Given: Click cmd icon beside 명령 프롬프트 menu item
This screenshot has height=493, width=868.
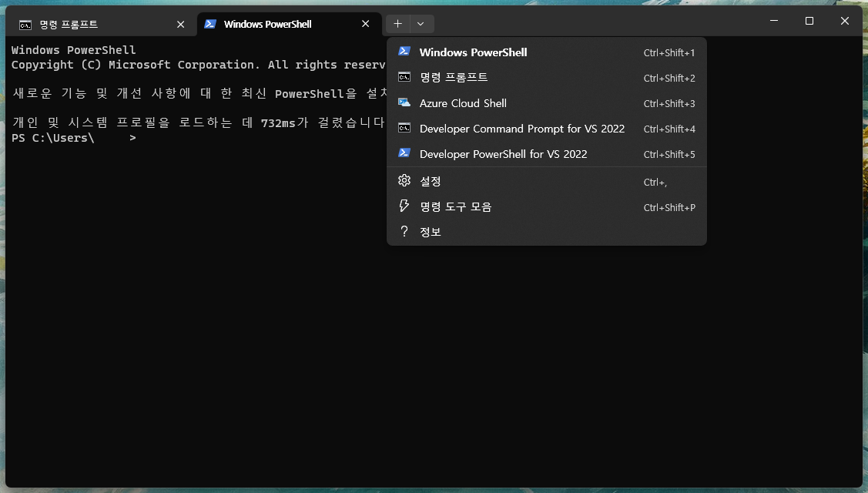Looking at the screenshot, I should pyautogui.click(x=404, y=77).
